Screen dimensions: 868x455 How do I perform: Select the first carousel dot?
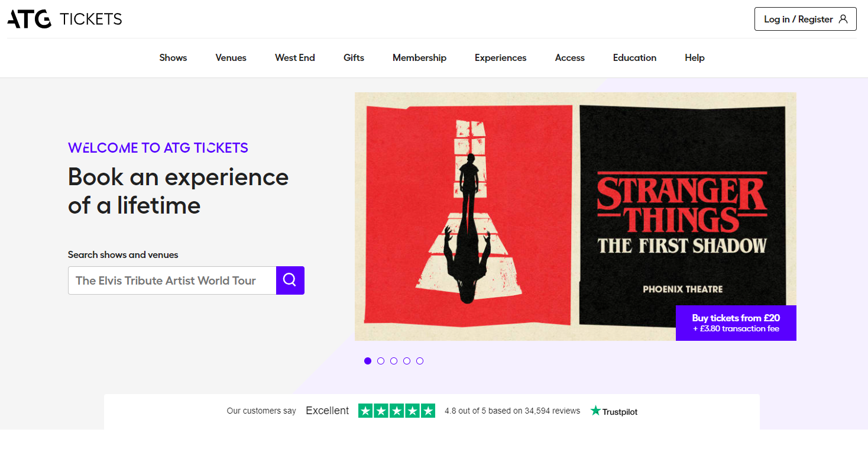coord(368,361)
